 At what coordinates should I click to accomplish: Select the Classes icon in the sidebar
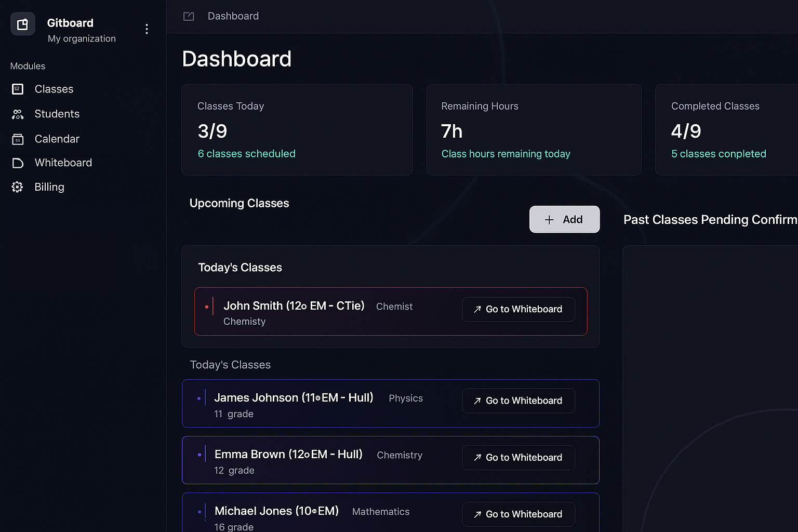(17, 89)
